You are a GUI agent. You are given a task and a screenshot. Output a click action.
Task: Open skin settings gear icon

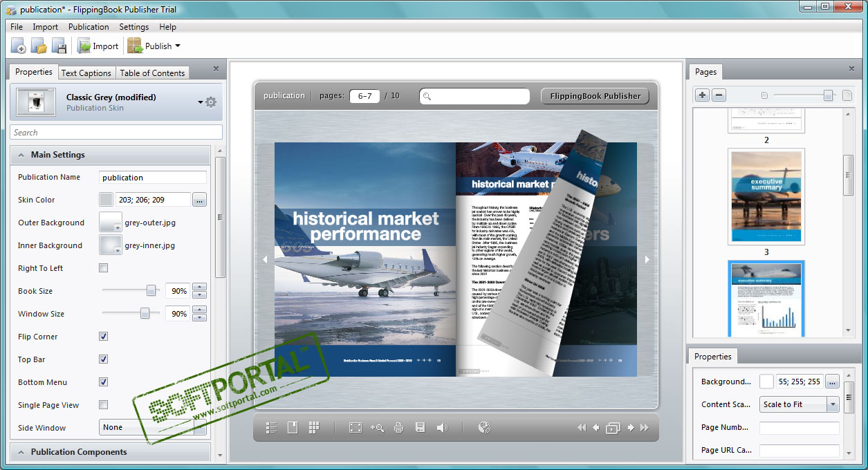[x=211, y=102]
